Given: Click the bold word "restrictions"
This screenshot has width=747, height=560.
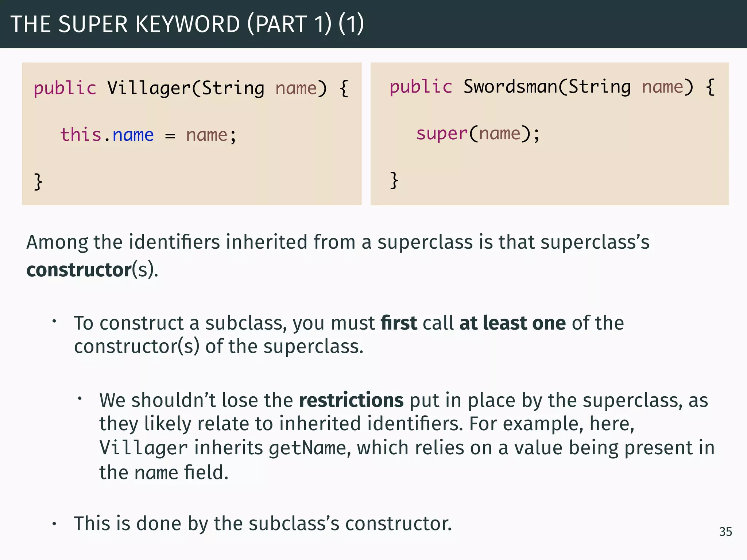Looking at the screenshot, I should point(351,400).
